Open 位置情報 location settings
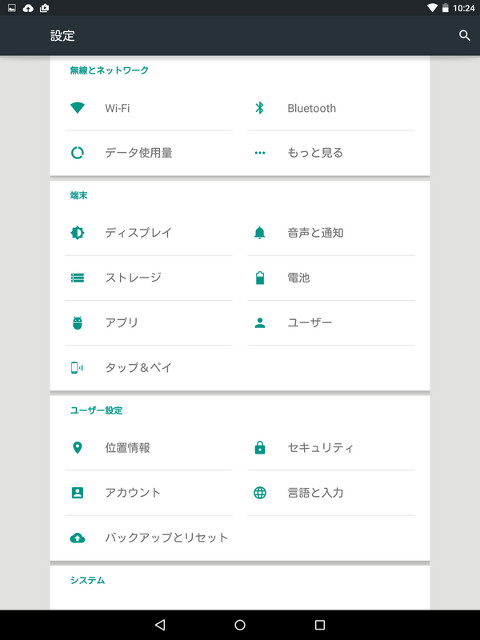 point(149,448)
